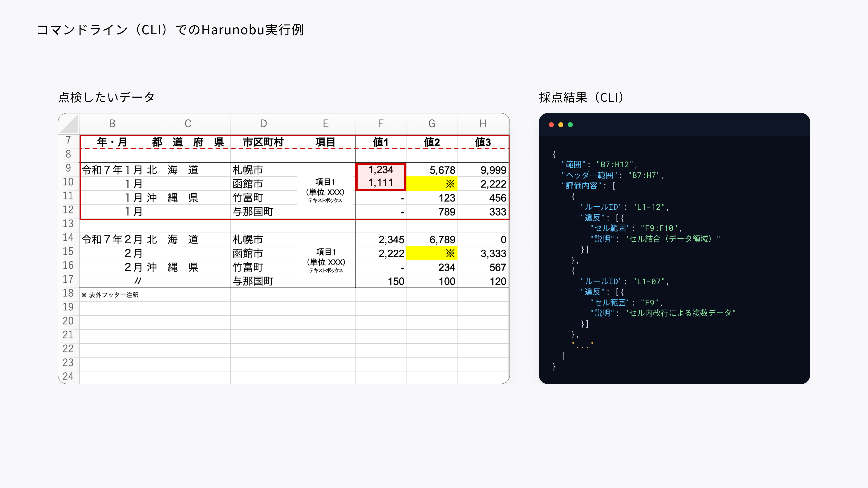The height and width of the screenshot is (488, 868).
Task: Click cell with value 3,333
Action: point(483,253)
